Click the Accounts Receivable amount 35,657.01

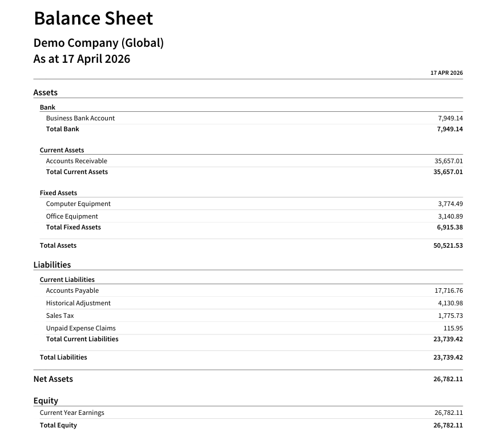(x=448, y=161)
